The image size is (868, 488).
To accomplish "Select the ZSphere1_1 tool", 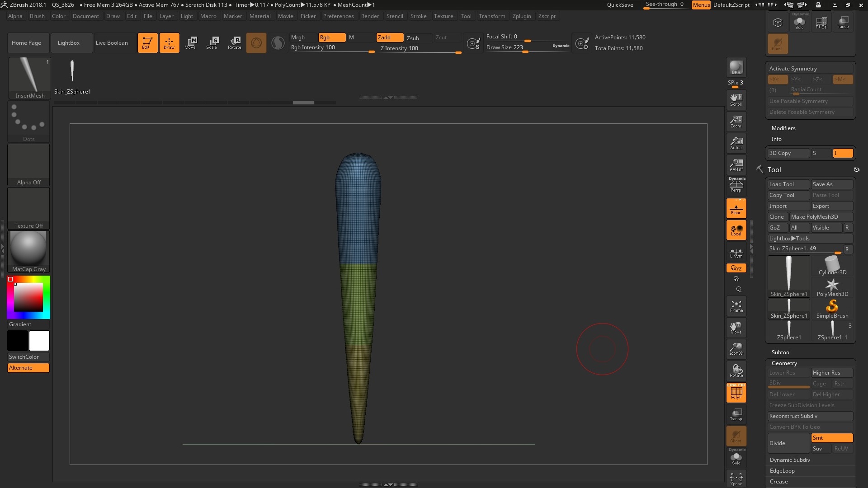I will pyautogui.click(x=832, y=331).
